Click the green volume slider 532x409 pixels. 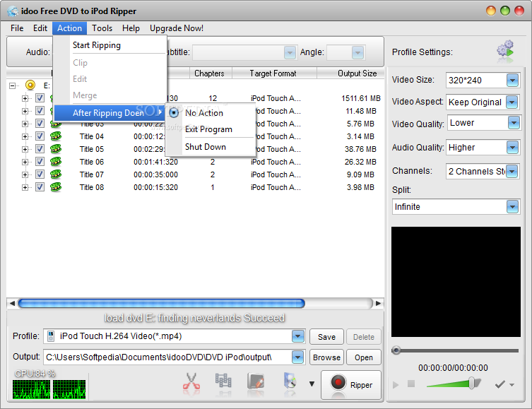[x=454, y=384]
